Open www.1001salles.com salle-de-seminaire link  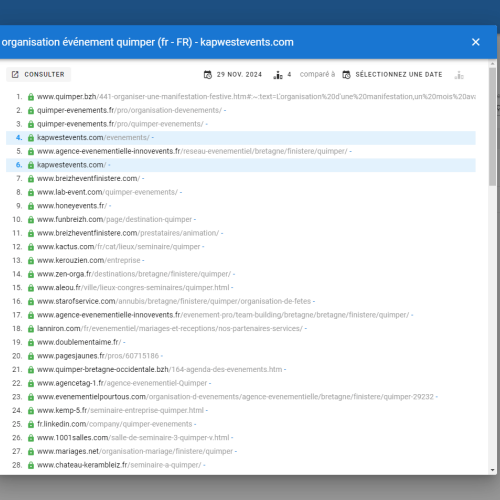[x=133, y=438]
